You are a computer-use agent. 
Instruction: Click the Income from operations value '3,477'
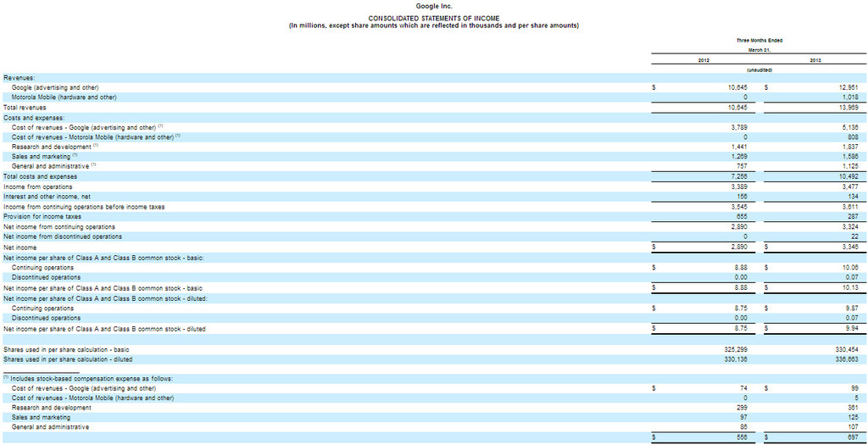coord(849,187)
